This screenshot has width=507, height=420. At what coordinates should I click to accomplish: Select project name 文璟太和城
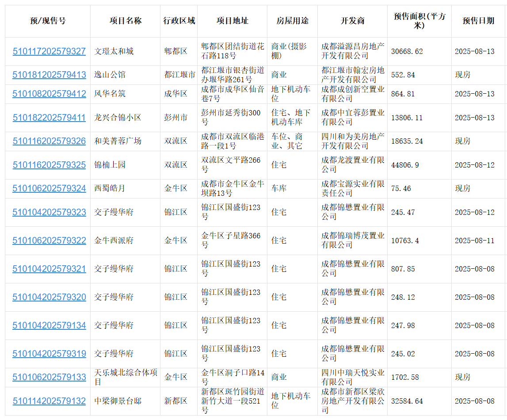[114, 51]
